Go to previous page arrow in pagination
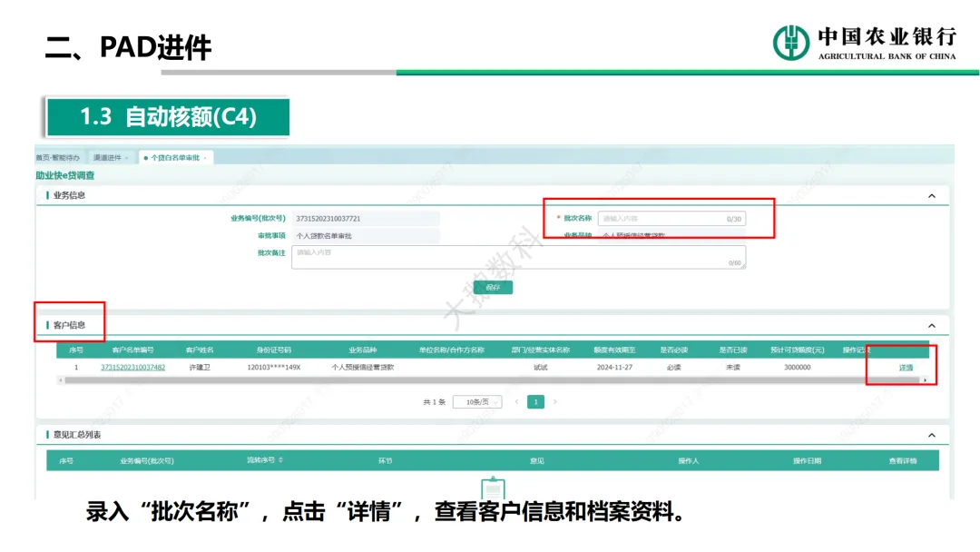Image resolution: width=980 pixels, height=552 pixels. [x=516, y=401]
